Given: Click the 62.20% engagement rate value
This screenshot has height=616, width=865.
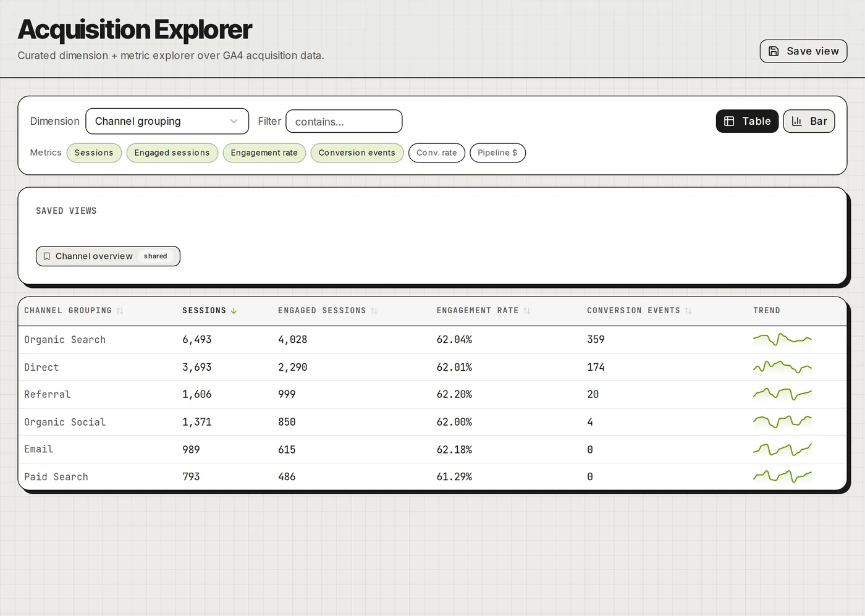Looking at the screenshot, I should click(454, 394).
